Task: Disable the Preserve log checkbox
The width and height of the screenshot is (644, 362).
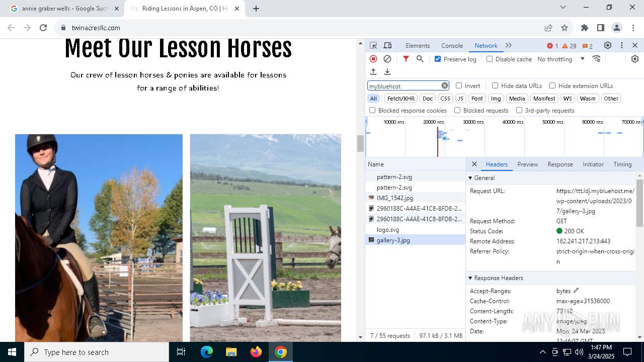Action: tap(438, 59)
